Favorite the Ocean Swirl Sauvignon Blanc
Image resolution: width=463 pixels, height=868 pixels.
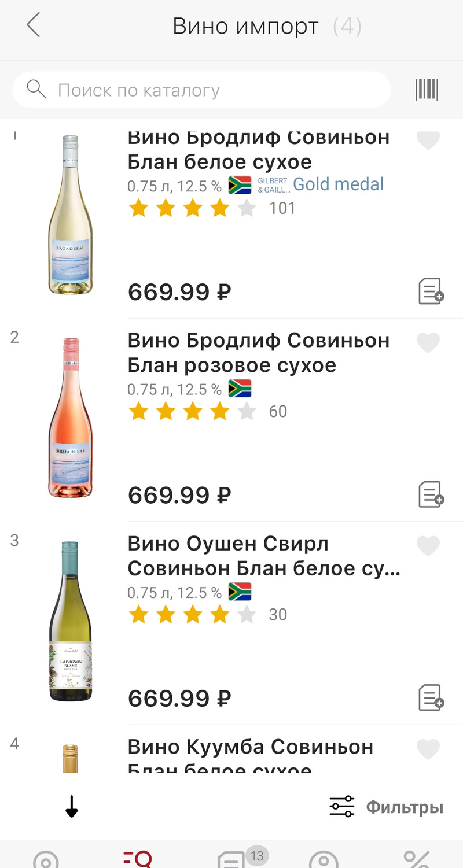point(428,546)
